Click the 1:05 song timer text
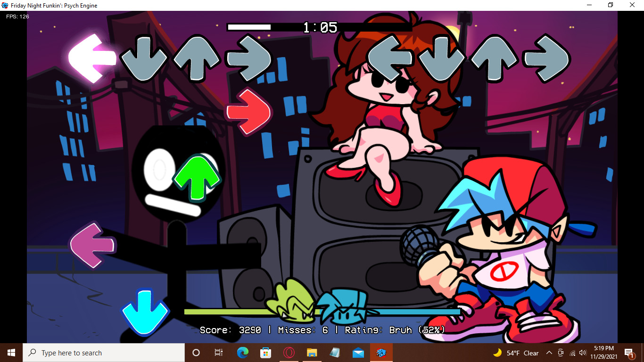The height and width of the screenshot is (362, 644). [320, 27]
